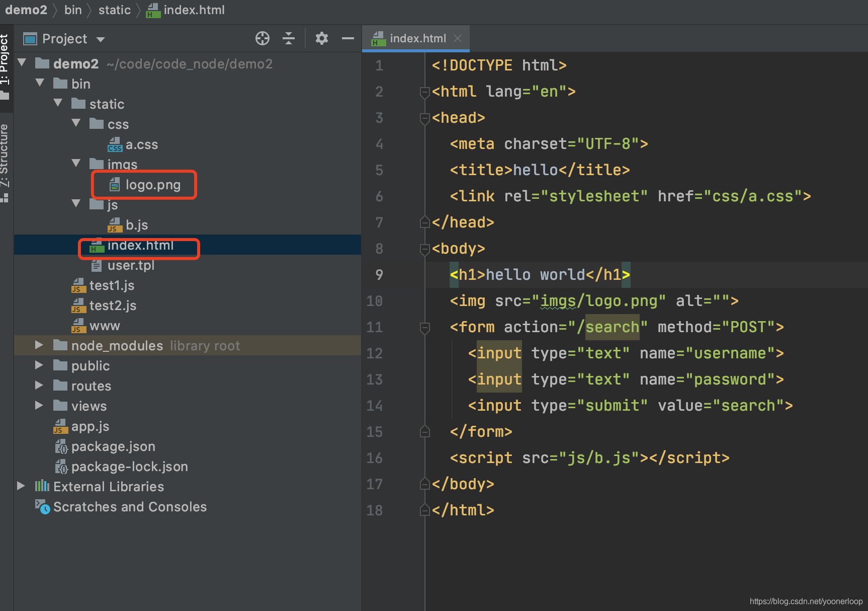Click line number 9 in gutter
The width and height of the screenshot is (868, 611).
379,275
